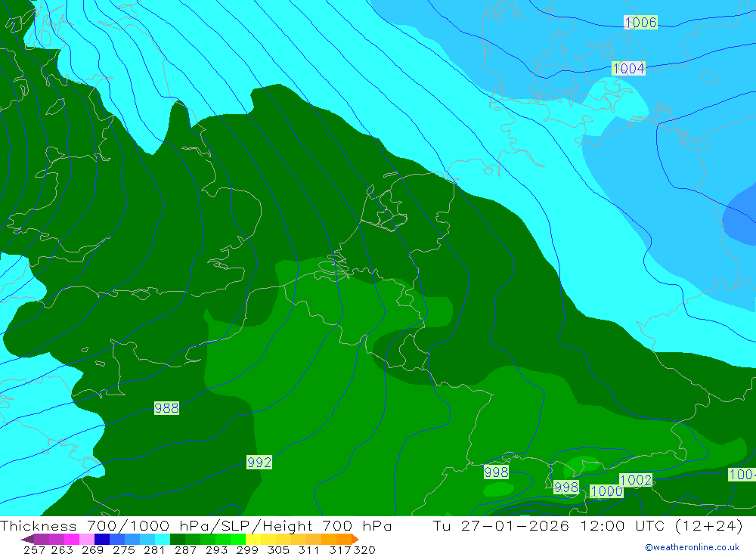The width and height of the screenshot is (756, 554).
Task: Click the 1004 isobar label
Action: pyautogui.click(x=628, y=69)
